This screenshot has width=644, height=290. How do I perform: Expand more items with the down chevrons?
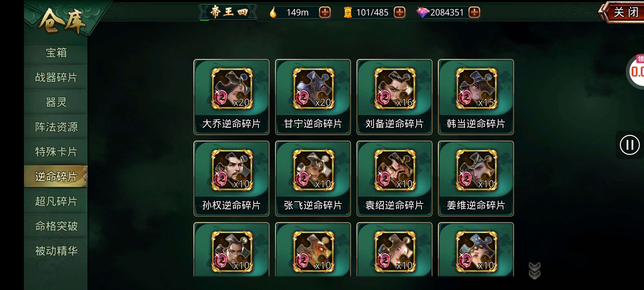[535, 270]
